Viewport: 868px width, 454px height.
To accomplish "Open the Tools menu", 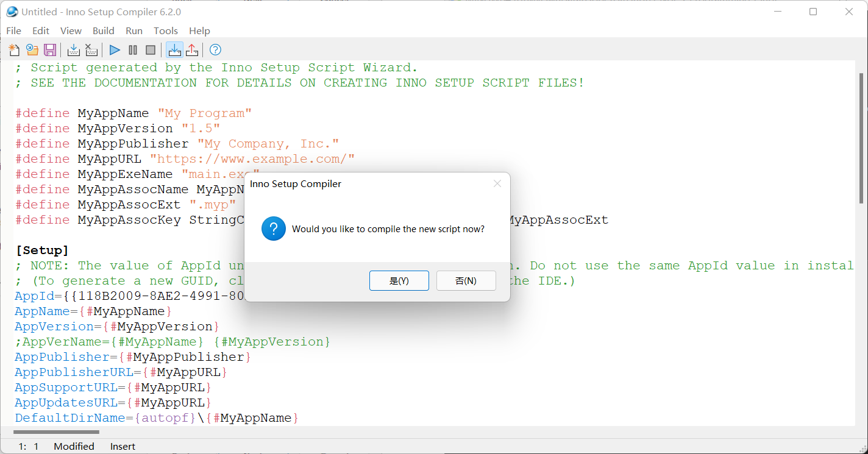I will [166, 30].
